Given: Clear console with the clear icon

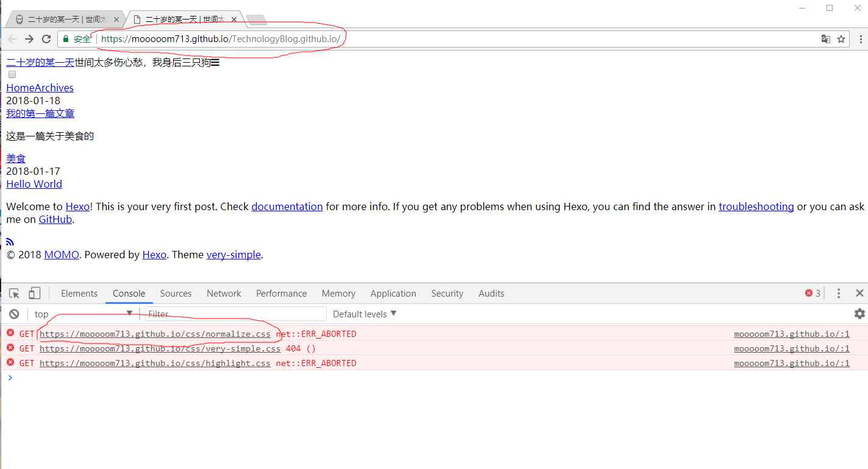Looking at the screenshot, I should [14, 314].
